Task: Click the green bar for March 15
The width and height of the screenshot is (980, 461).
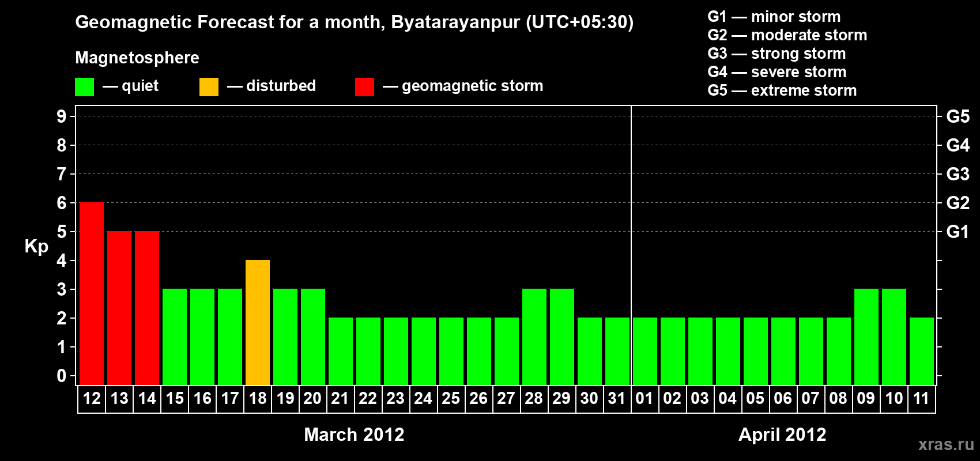Action: click(x=175, y=337)
